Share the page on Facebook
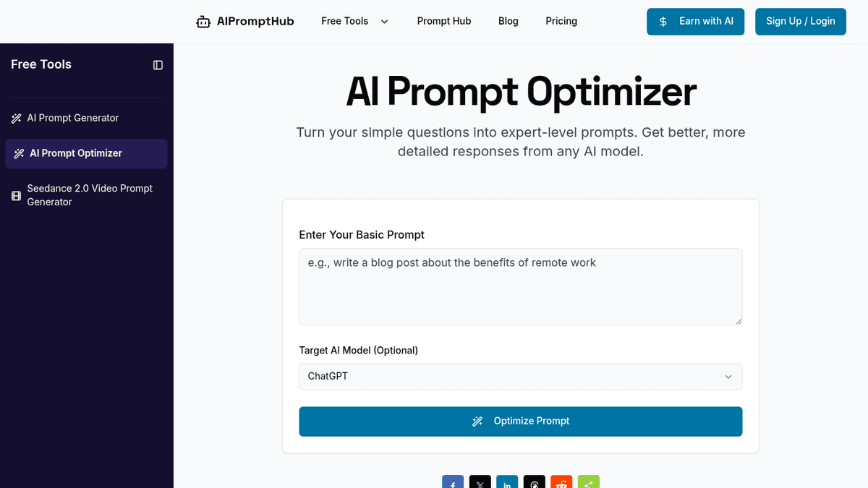This screenshot has height=488, width=868. [453, 483]
